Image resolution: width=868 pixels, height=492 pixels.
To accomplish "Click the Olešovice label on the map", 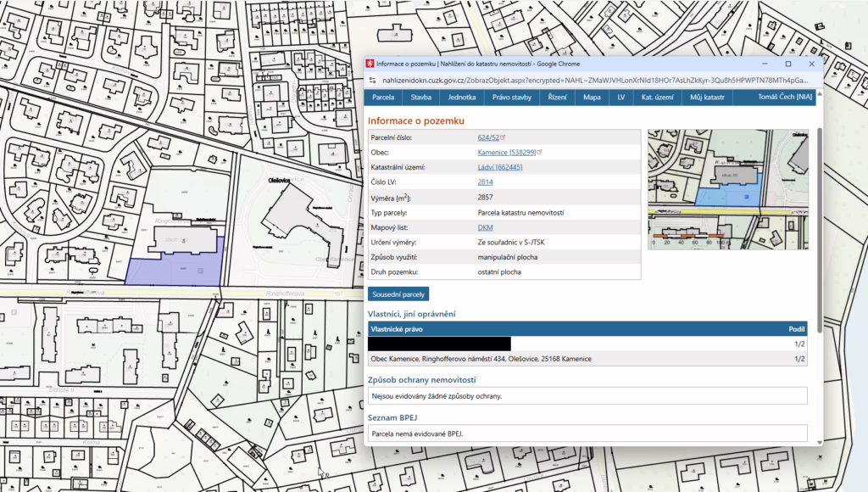I will [x=279, y=181].
